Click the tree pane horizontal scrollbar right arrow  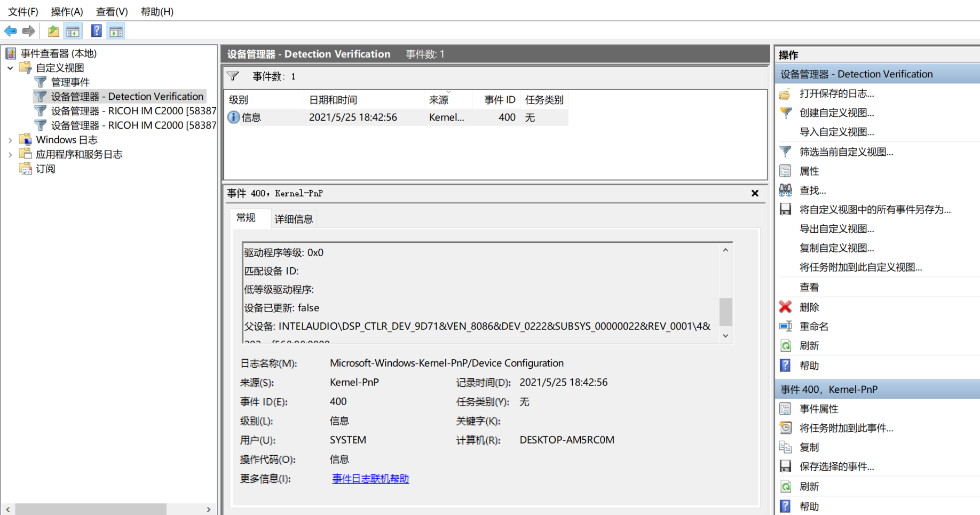(209, 510)
